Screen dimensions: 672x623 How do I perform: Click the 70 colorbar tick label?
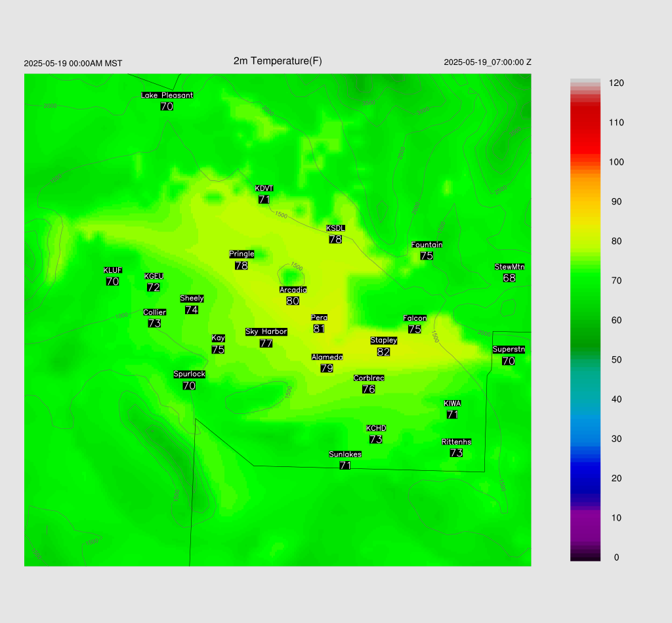pos(616,281)
